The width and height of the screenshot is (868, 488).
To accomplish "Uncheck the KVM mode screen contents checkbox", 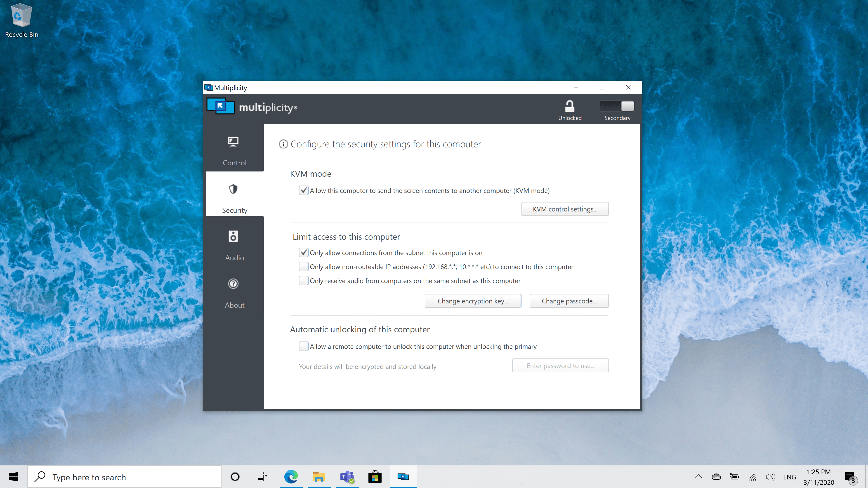I will tap(303, 190).
